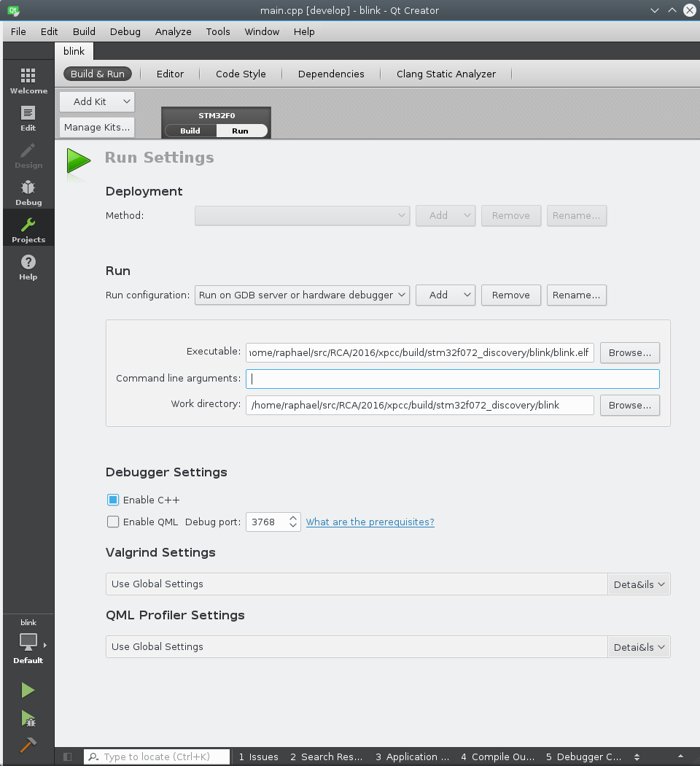Image resolution: width=700 pixels, height=766 pixels.
Task: Open the Debug menu
Action: coord(125,32)
